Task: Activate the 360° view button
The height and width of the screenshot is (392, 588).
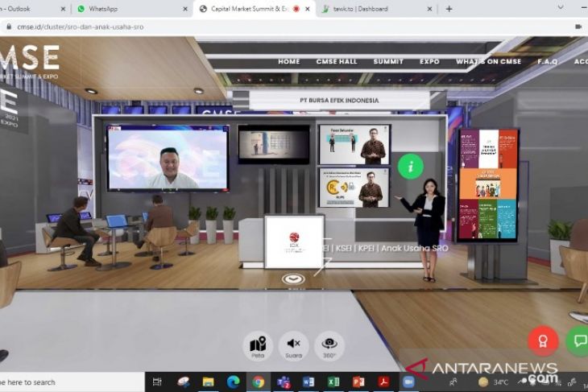Action: (329, 346)
